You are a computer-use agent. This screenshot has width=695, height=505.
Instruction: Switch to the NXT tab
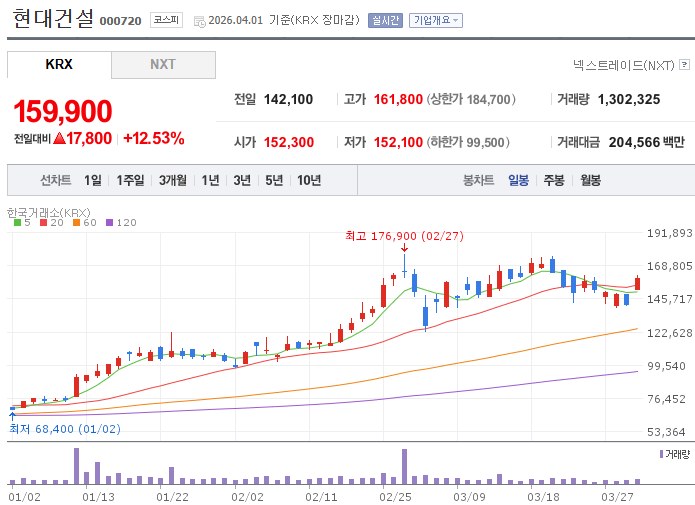pyautogui.click(x=163, y=64)
